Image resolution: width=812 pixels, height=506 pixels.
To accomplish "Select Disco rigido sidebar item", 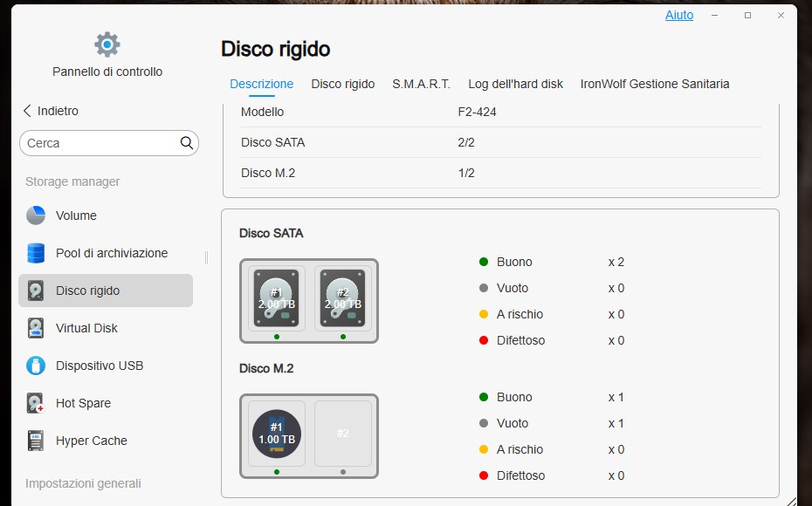I will click(87, 291).
